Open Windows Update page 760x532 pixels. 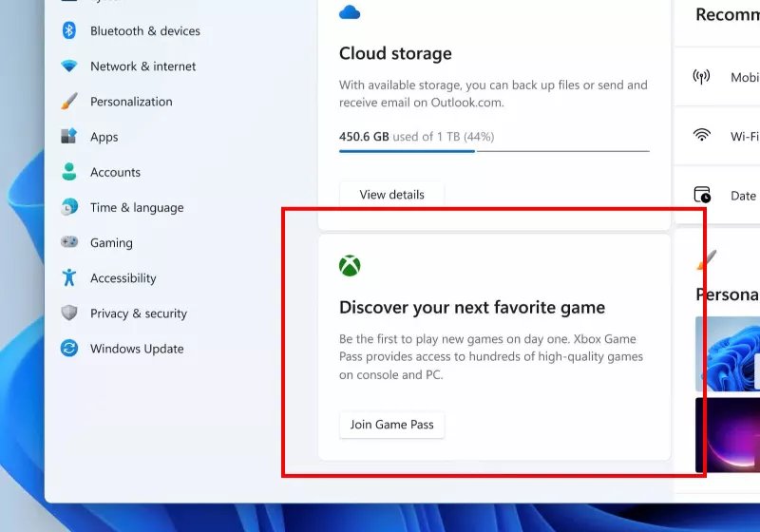point(137,349)
